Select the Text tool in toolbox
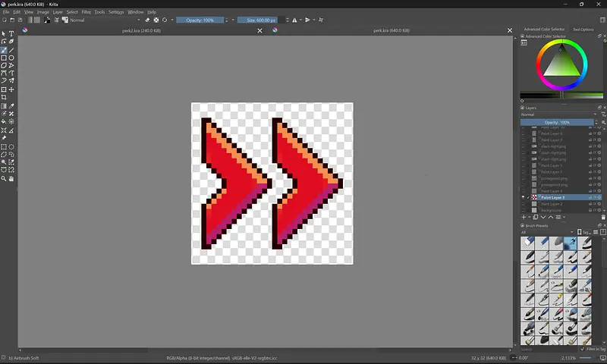 click(11, 34)
